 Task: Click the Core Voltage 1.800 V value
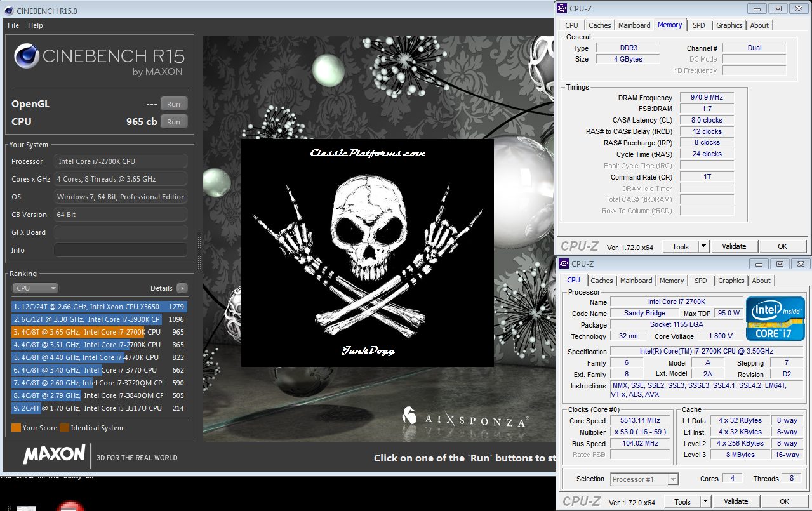[720, 336]
